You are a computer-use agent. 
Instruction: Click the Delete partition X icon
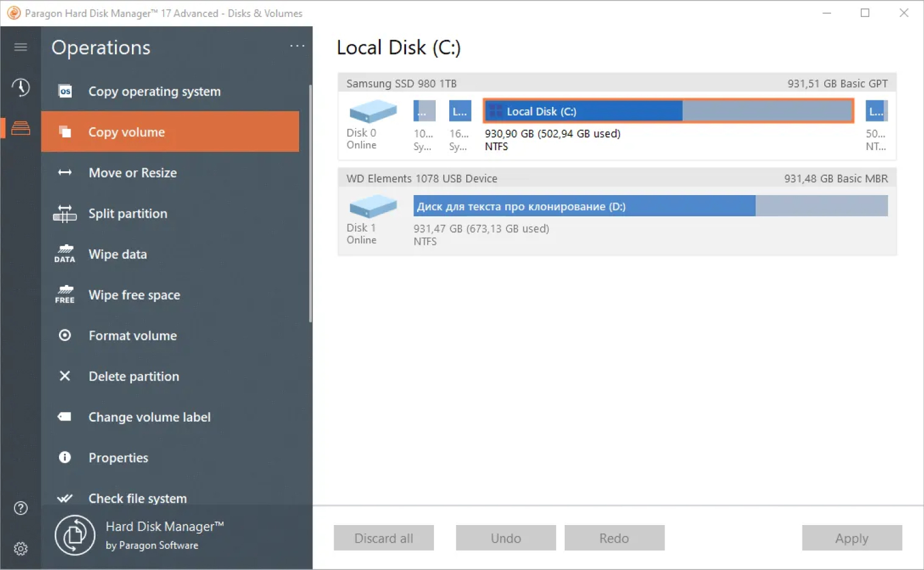click(65, 376)
